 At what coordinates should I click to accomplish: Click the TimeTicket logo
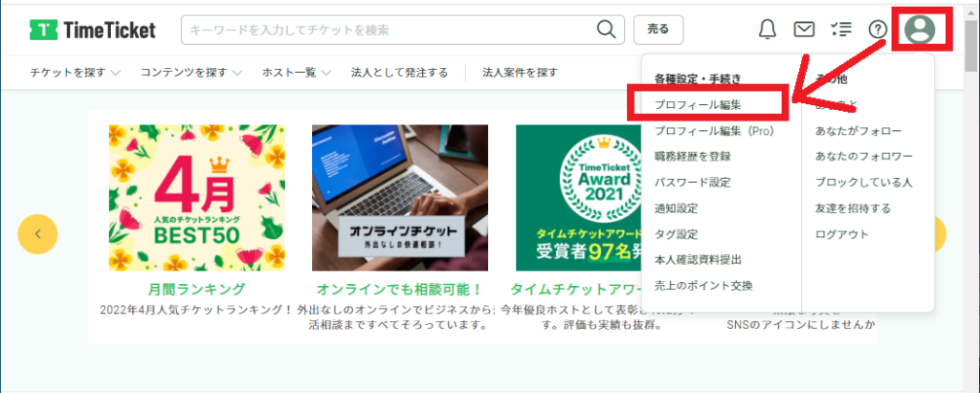coord(93,30)
